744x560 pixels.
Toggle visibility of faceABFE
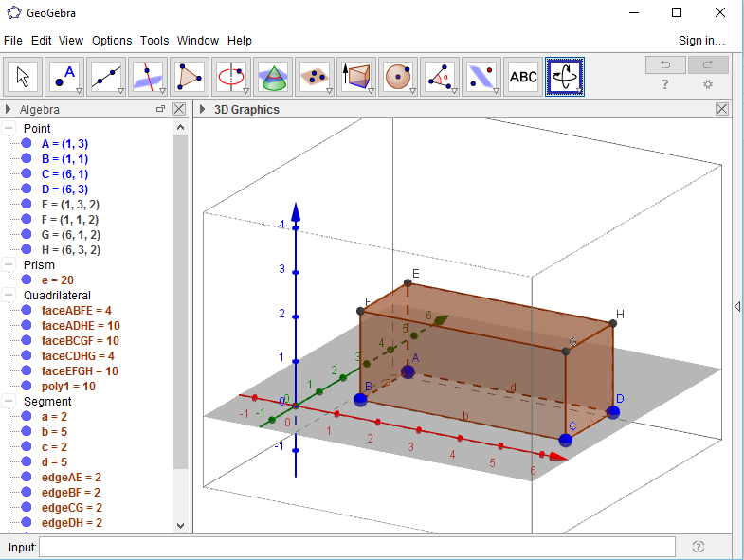27,311
